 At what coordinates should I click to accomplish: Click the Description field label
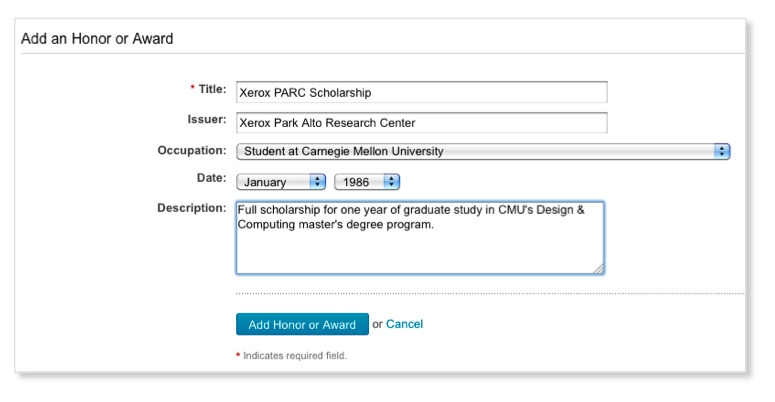pyautogui.click(x=191, y=208)
